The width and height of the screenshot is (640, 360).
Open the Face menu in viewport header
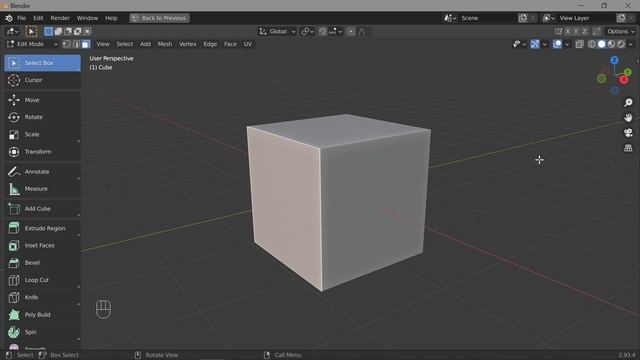[230, 44]
